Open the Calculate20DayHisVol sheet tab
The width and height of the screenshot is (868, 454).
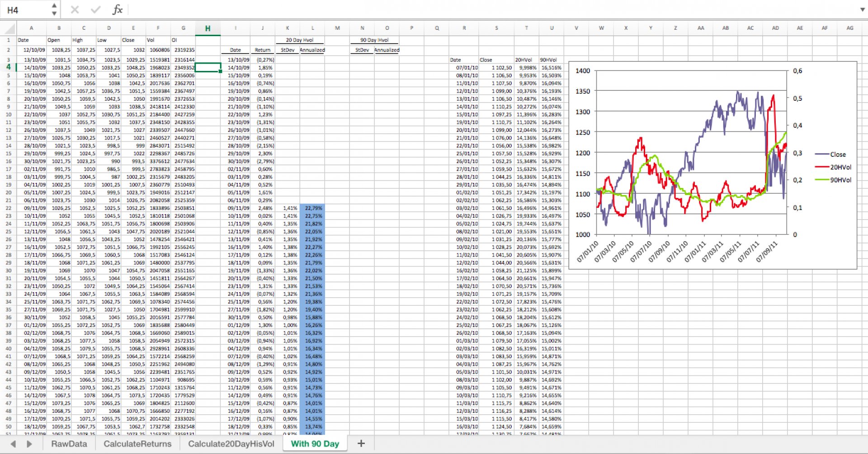[231, 444]
